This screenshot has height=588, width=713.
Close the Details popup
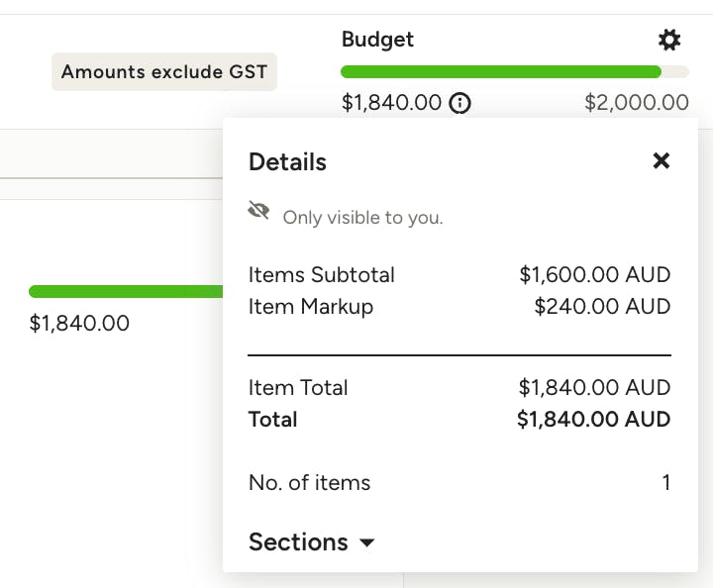[662, 160]
